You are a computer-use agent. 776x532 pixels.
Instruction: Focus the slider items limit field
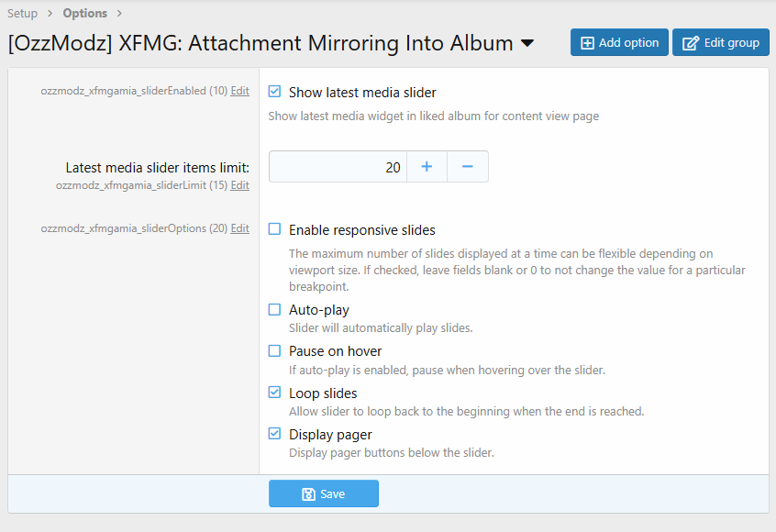[x=338, y=167]
